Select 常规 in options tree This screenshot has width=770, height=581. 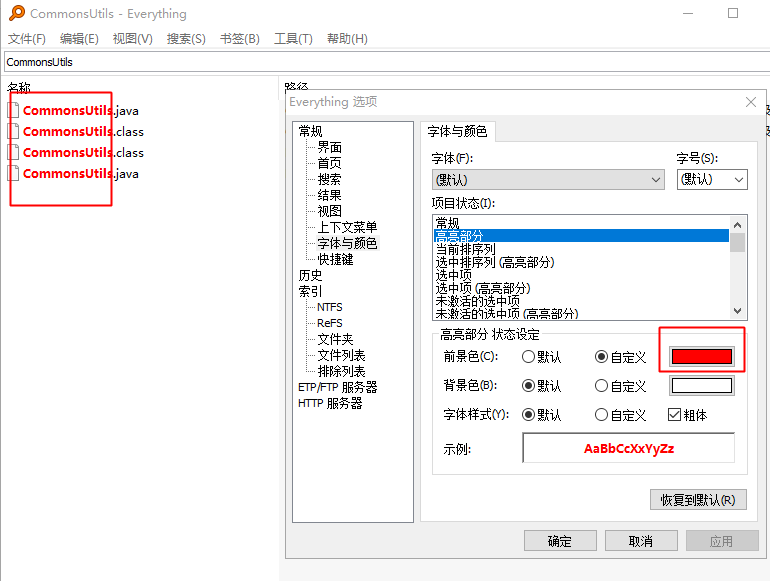(310, 131)
